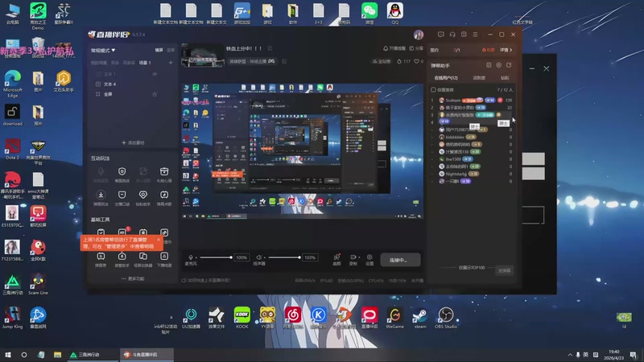Switch to 横屏 landscape orientation
Screen dimensions: 644x362
pyautogui.click(x=159, y=50)
